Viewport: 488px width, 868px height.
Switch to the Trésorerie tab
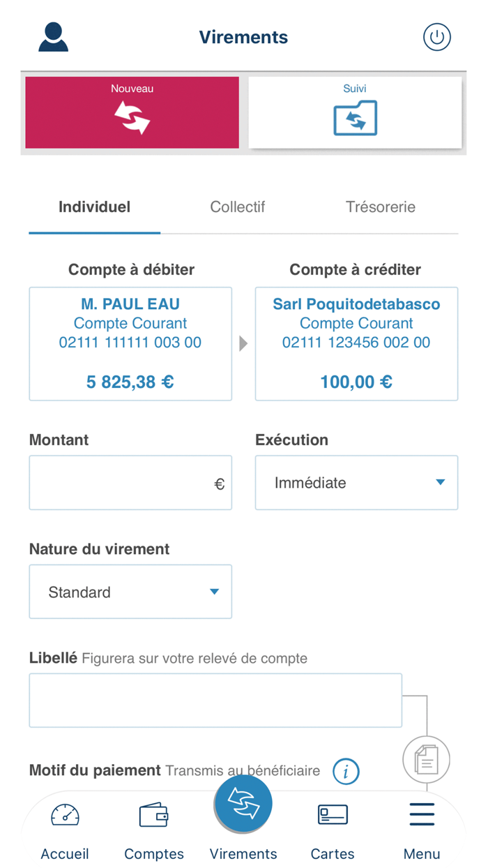click(x=381, y=207)
